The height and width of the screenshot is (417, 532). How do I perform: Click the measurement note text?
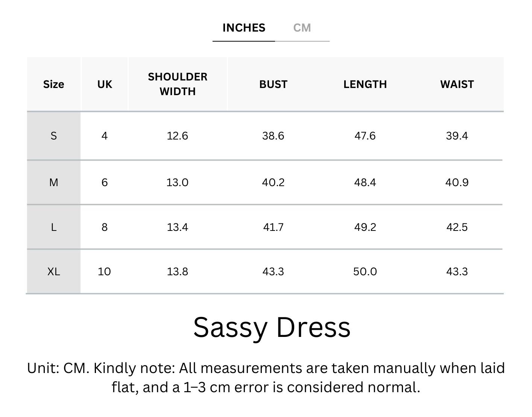pyautogui.click(x=266, y=378)
